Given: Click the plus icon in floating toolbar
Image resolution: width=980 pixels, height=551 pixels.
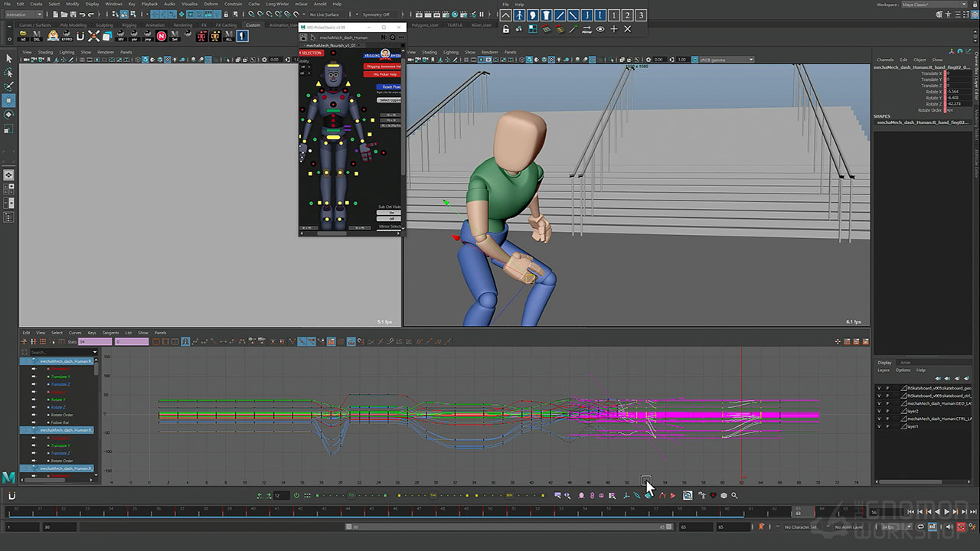Looking at the screenshot, I should click(x=614, y=29).
